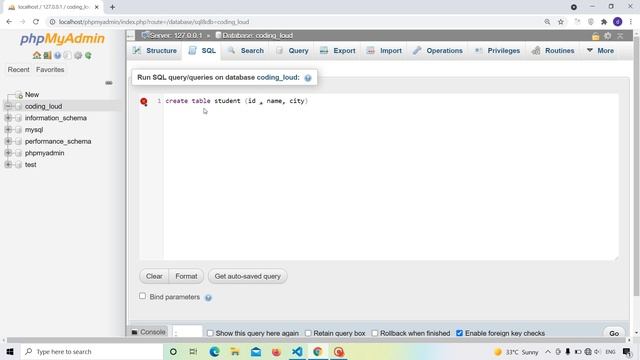Image resolution: width=640 pixels, height=360 pixels.
Task: Click the log out icon in sidebar
Action: (x=47, y=56)
